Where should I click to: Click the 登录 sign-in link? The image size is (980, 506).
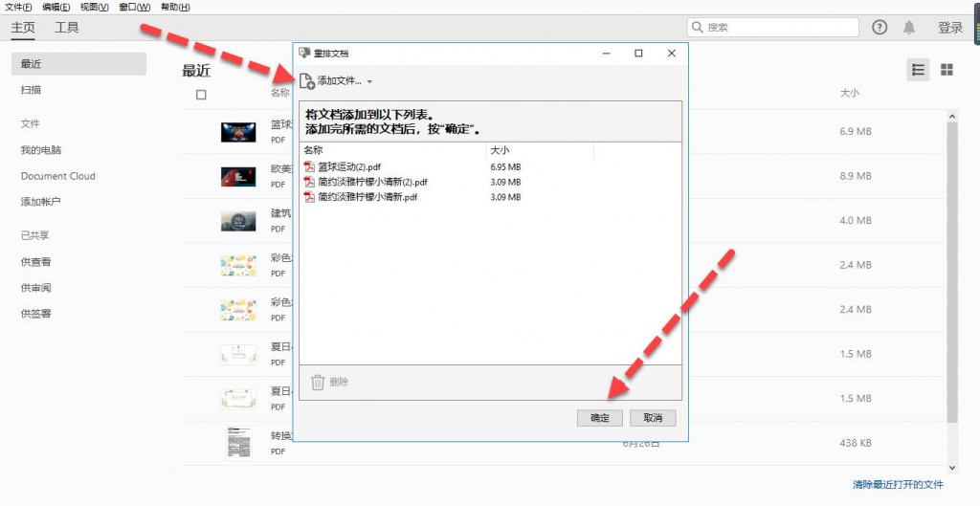[x=950, y=28]
